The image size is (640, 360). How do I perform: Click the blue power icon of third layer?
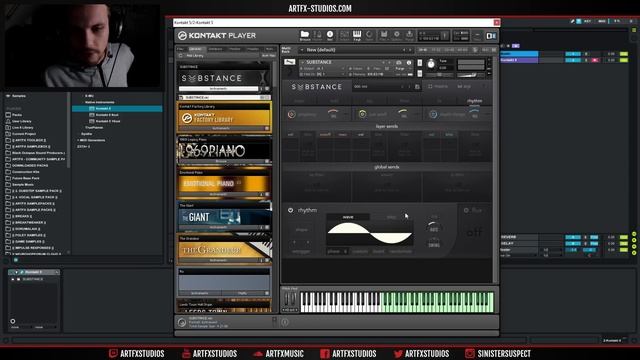pyautogui.click(x=433, y=115)
